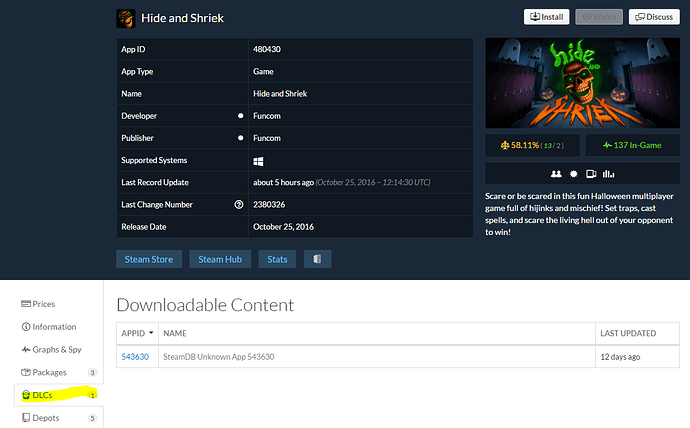Click the game description paragraph
This screenshot has width=690, height=428.
click(x=580, y=214)
